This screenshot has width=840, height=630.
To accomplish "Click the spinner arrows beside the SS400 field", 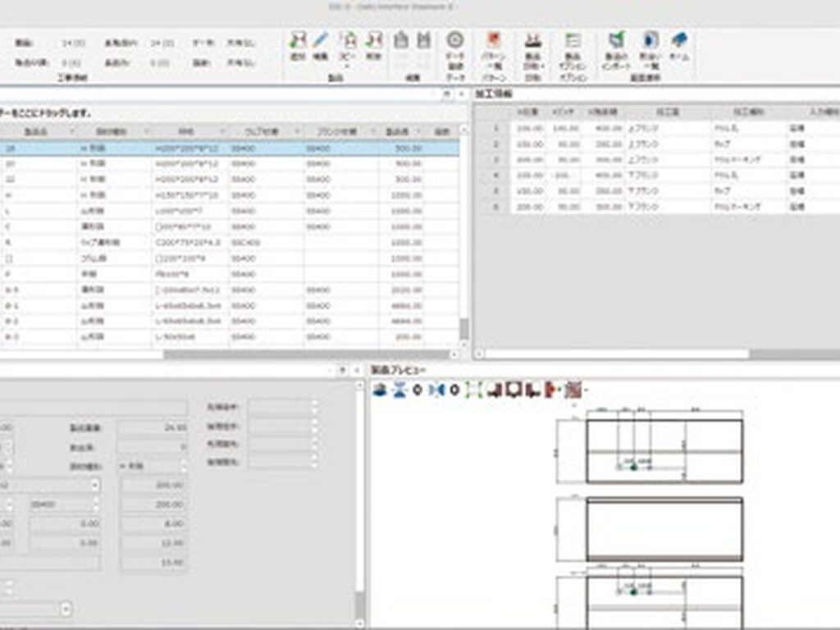I will (96, 504).
